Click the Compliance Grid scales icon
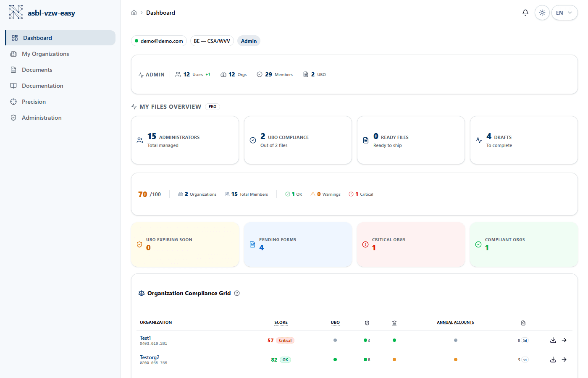 (x=142, y=293)
